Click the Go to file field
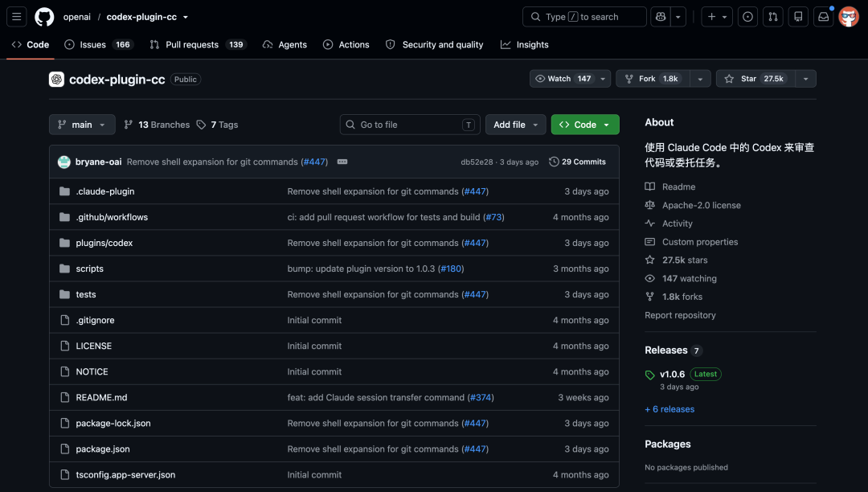The image size is (868, 492). [410, 125]
